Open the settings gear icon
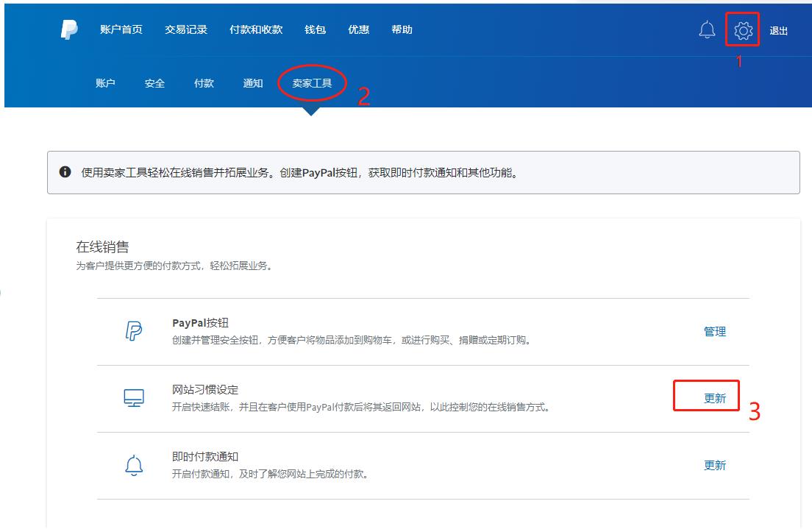Screen dimensions: 812x529 tap(743, 31)
